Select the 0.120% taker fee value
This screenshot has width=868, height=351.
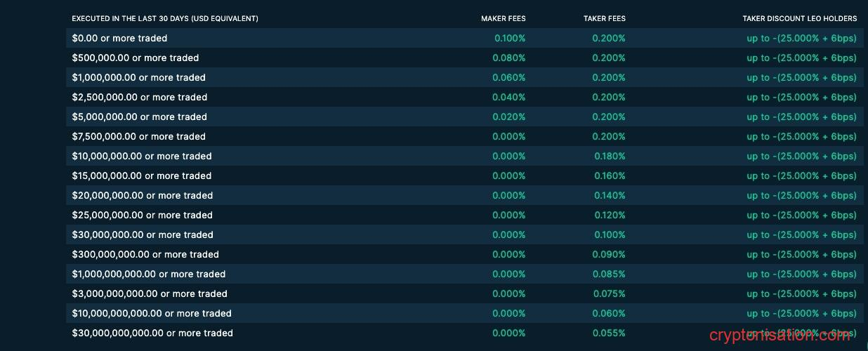609,215
